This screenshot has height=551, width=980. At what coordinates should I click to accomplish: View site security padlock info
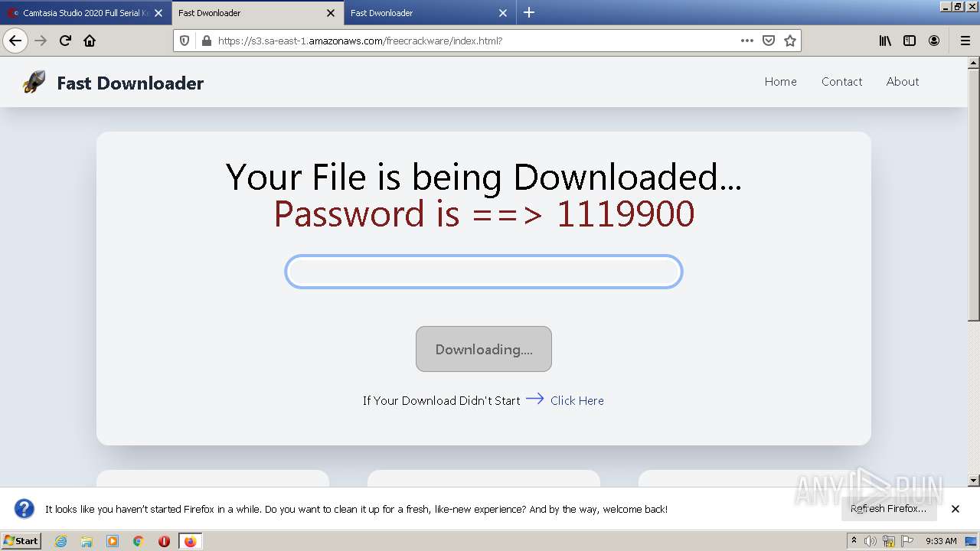(206, 41)
